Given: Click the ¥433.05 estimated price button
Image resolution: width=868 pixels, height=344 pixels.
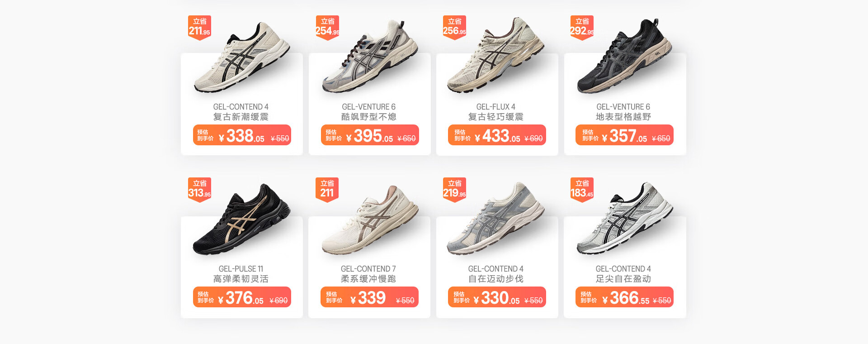Looking at the screenshot, I should pos(497,135).
